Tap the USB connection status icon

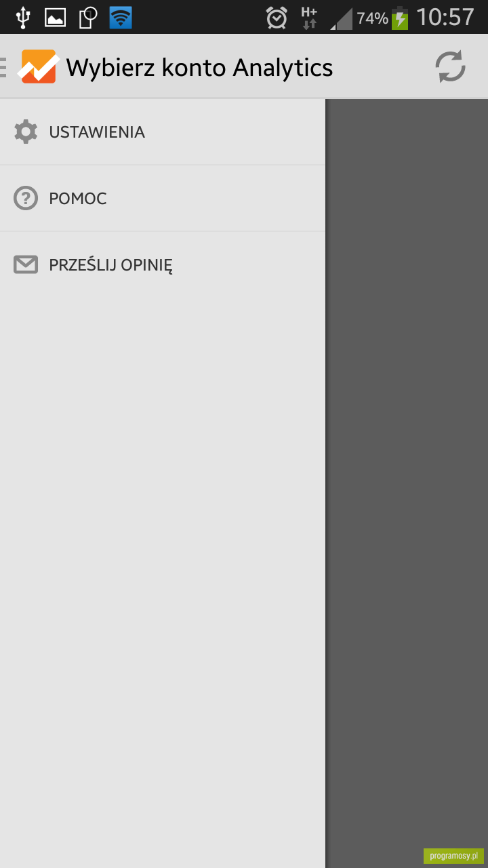23,18
